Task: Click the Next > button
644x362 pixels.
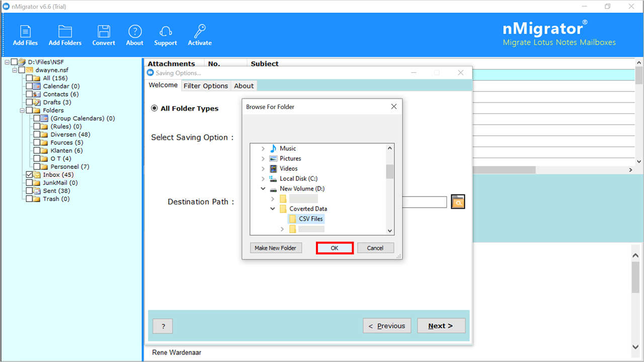Action: click(x=441, y=326)
